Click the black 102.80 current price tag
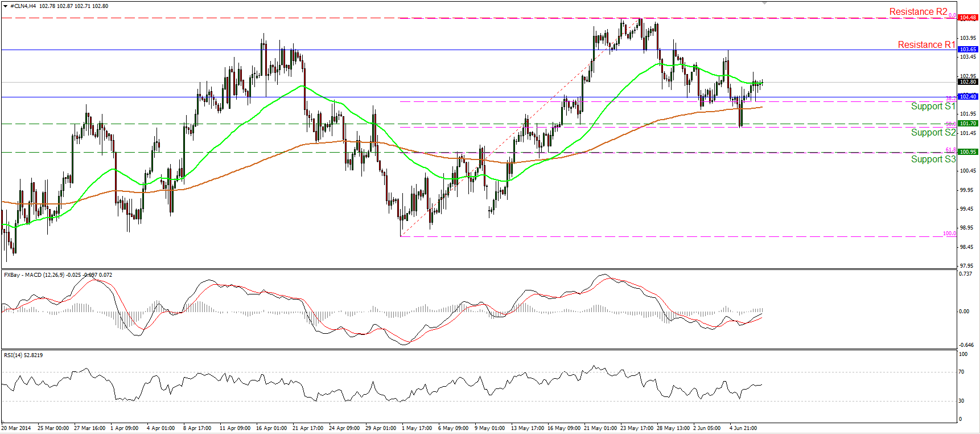 968,82
